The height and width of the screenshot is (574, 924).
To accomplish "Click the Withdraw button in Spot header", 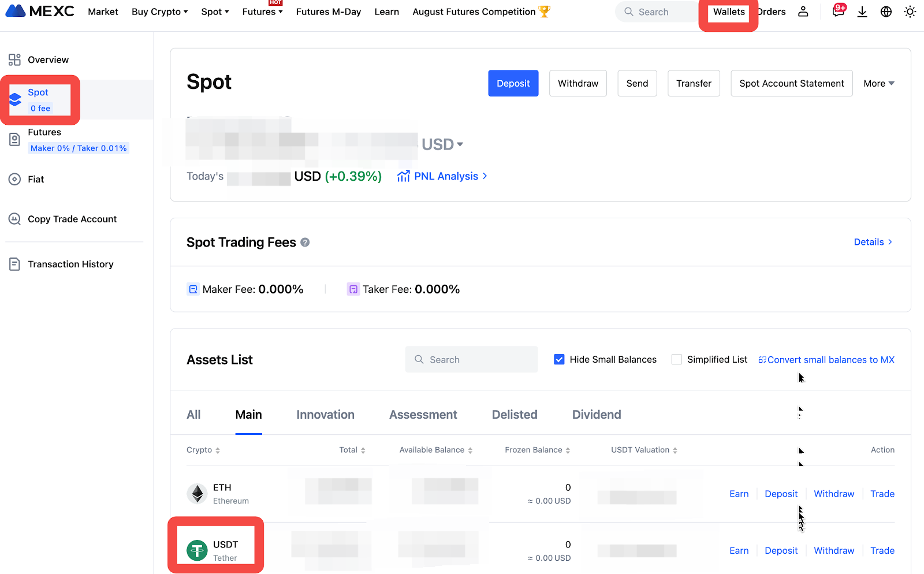I will coord(578,83).
